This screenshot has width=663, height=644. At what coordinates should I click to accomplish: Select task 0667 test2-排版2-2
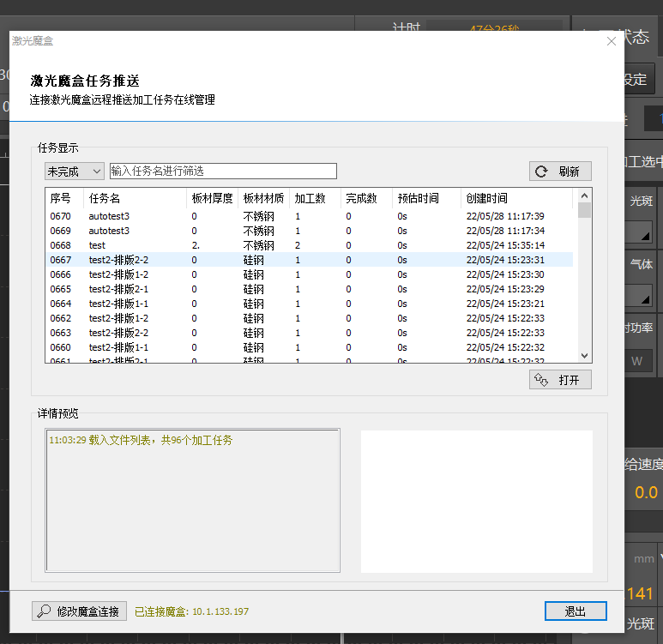click(x=118, y=260)
